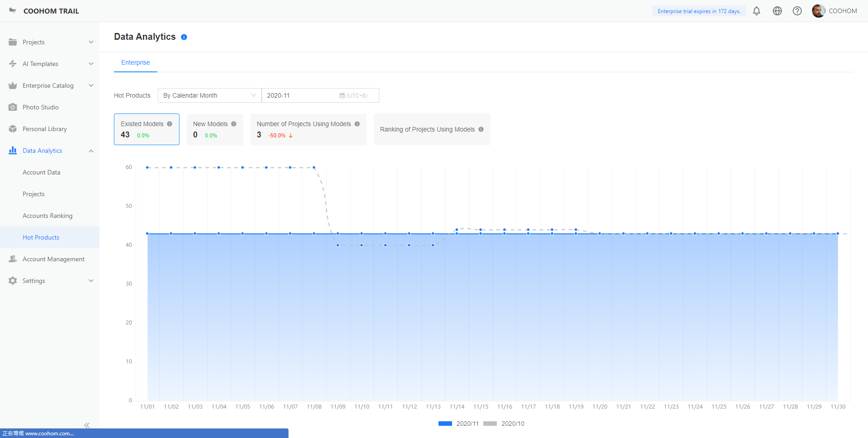Toggle the 2020/11 legend series
Viewport: 868px width, 438px height.
click(x=458, y=424)
